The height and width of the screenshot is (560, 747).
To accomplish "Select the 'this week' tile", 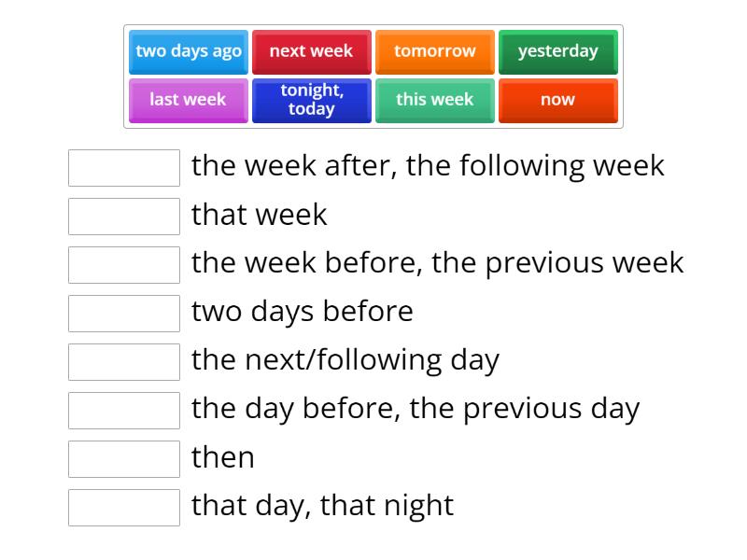I will click(x=435, y=100).
